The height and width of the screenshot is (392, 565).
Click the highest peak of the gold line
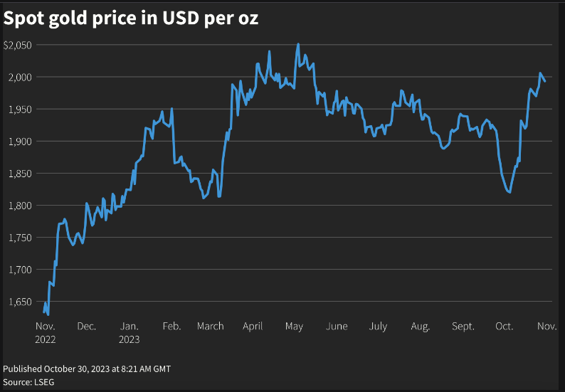297,44
